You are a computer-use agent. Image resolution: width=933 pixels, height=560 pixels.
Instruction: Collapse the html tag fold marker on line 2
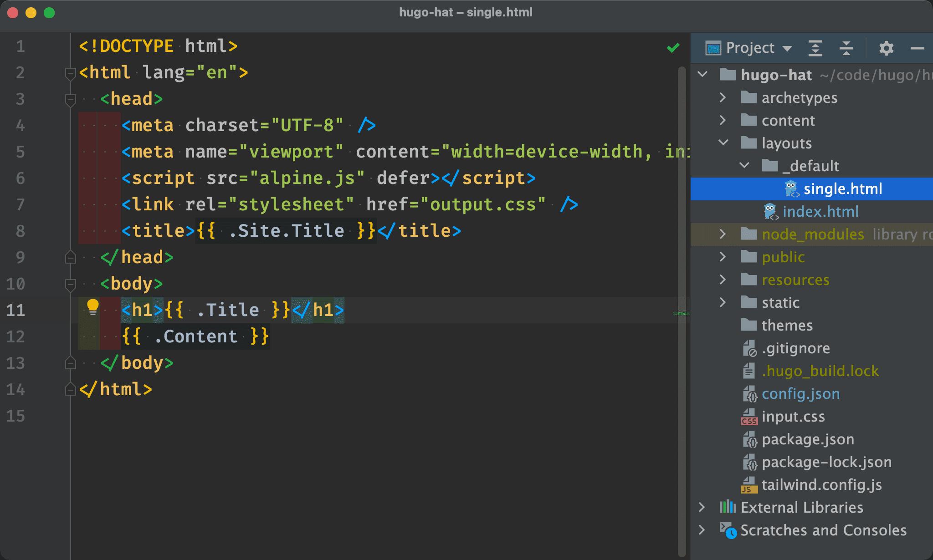70,73
